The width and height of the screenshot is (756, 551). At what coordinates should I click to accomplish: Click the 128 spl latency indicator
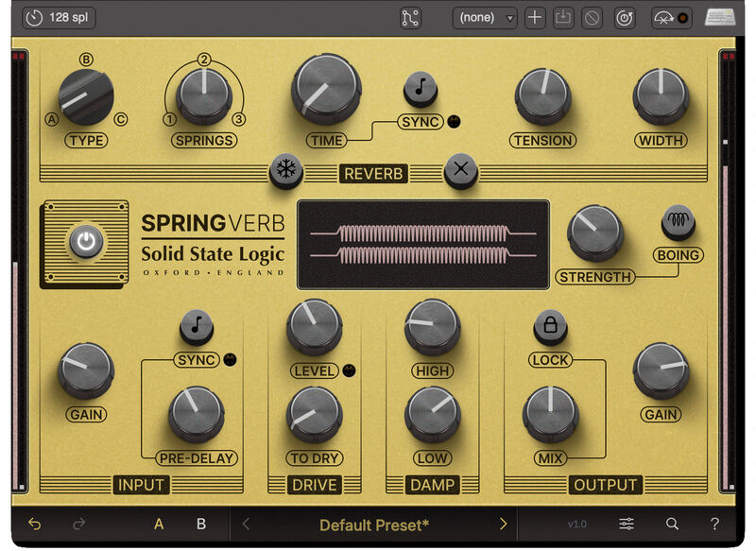click(59, 18)
